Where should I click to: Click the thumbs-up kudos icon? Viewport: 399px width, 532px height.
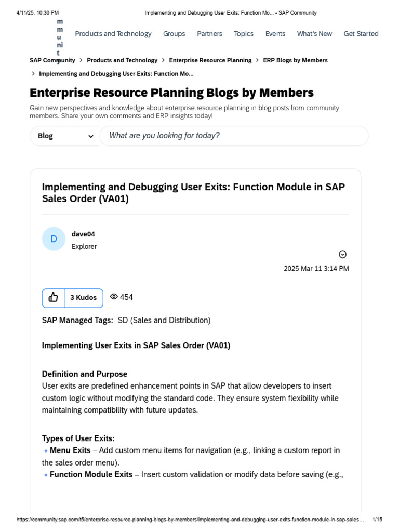click(54, 298)
